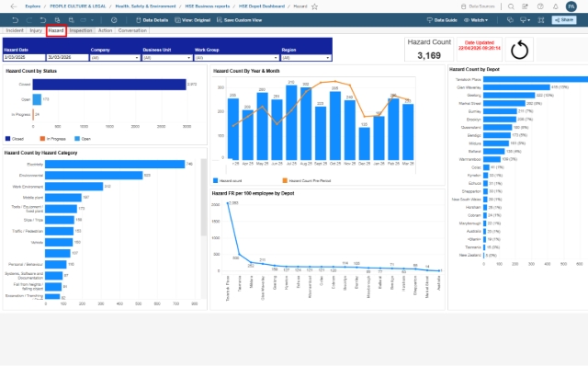Open the search magnifier icon

pyautogui.click(x=511, y=6)
